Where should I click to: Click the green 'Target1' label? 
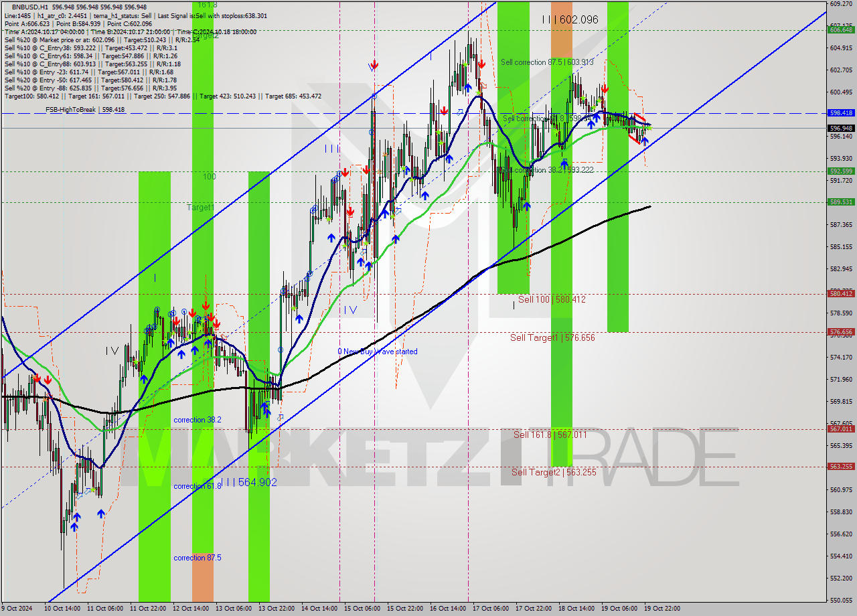[x=200, y=208]
